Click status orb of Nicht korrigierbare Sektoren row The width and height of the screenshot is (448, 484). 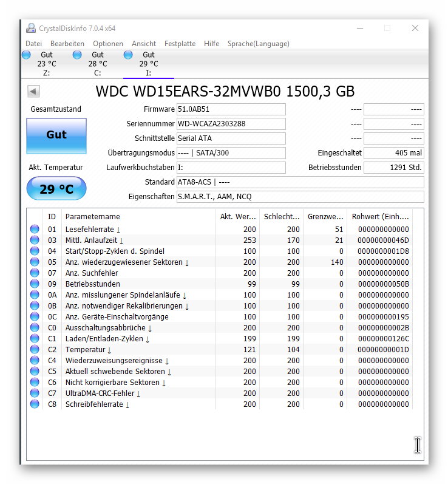pos(35,382)
